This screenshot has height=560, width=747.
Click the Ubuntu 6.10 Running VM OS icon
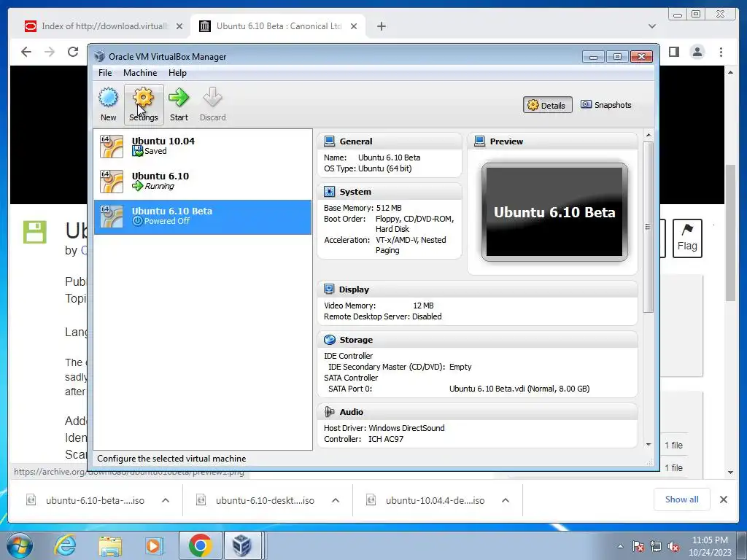112,182
